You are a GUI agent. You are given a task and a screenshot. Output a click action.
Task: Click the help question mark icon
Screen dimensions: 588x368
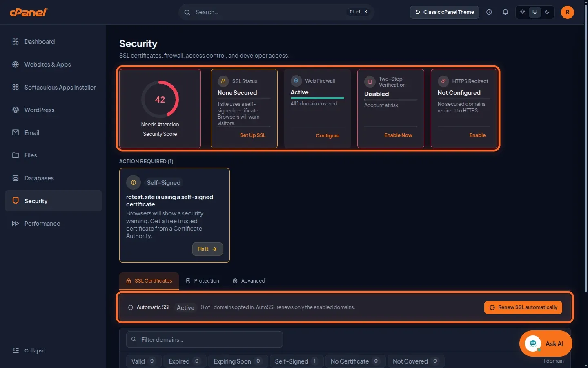click(x=489, y=12)
